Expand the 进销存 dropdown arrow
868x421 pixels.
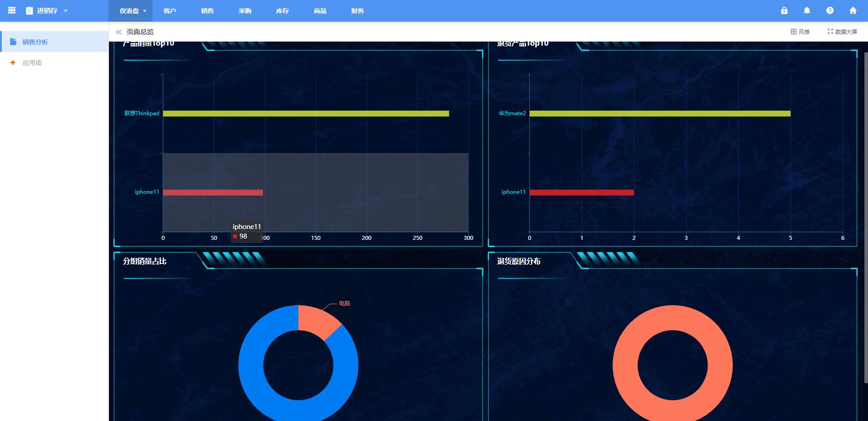(x=66, y=11)
